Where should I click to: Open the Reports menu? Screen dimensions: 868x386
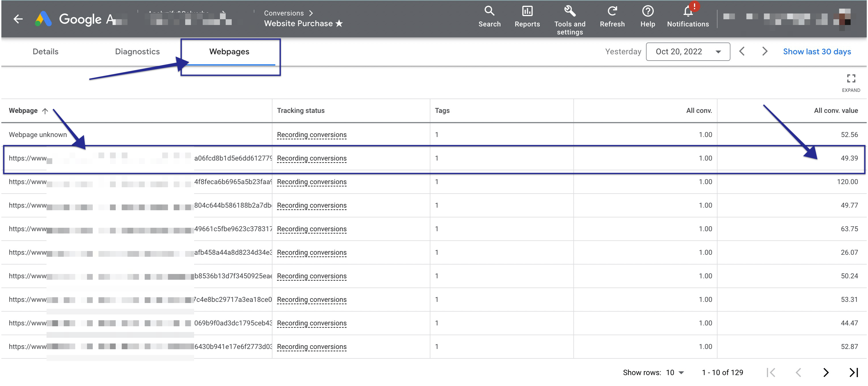(527, 17)
